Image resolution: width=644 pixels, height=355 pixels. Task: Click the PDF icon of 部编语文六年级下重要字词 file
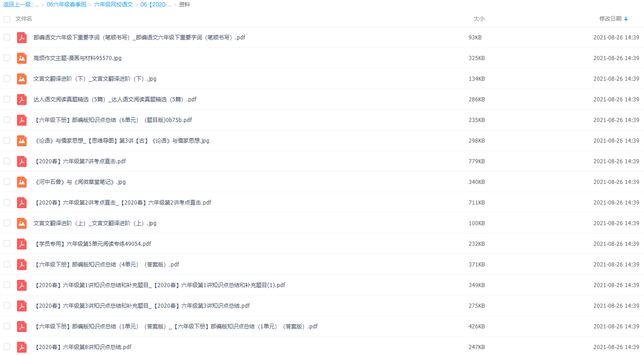[x=22, y=37]
